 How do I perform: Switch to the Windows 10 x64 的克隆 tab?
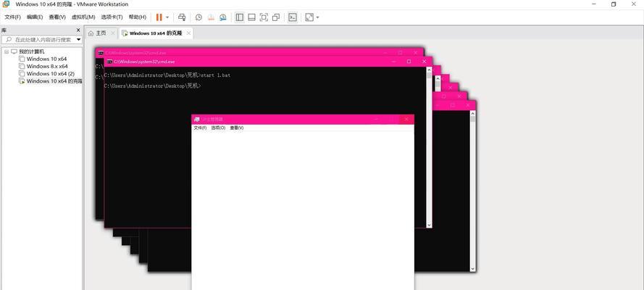156,33
